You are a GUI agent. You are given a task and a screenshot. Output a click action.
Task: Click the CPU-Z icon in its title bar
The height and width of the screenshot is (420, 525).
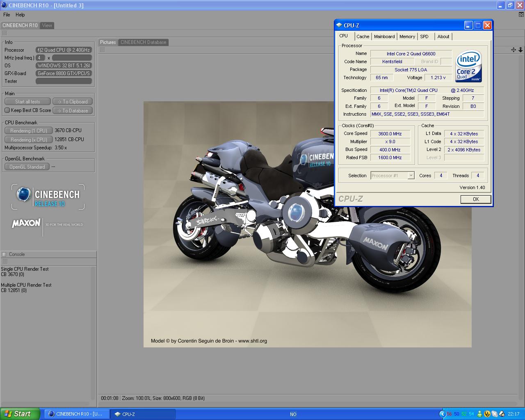tap(339, 25)
